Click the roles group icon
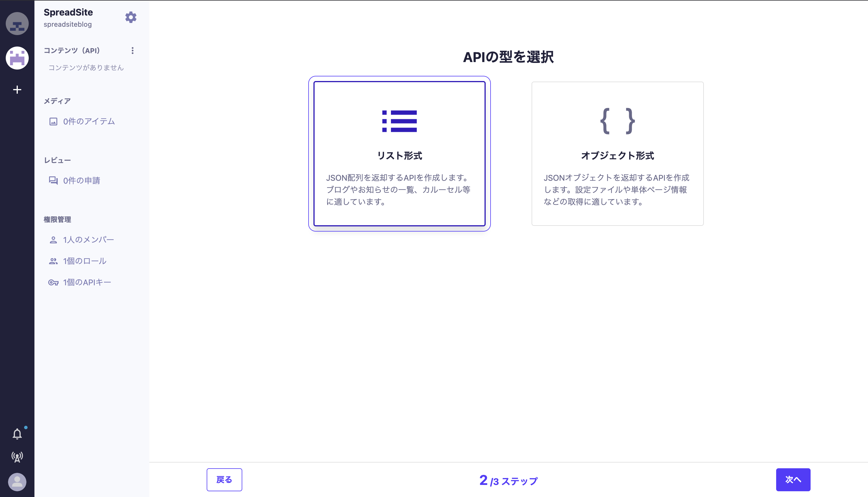868x497 pixels. (x=53, y=261)
